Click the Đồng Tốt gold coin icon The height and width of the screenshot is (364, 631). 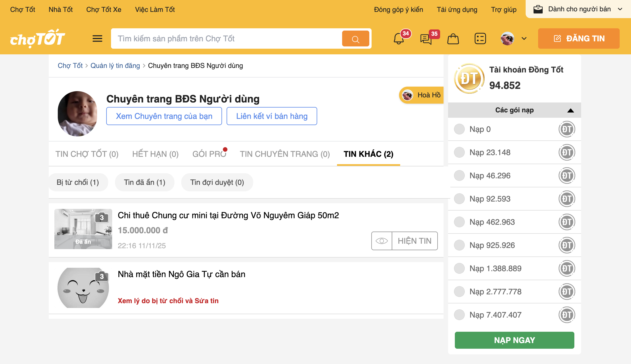click(469, 78)
